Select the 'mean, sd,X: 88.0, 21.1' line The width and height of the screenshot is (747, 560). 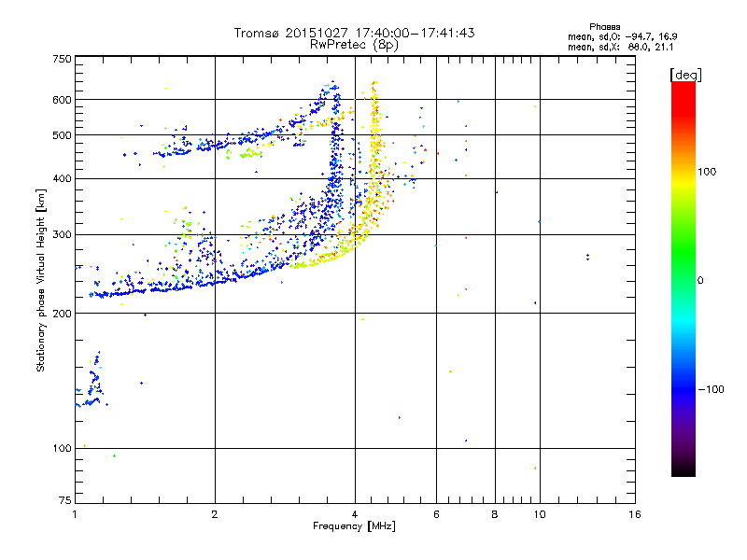620,48
